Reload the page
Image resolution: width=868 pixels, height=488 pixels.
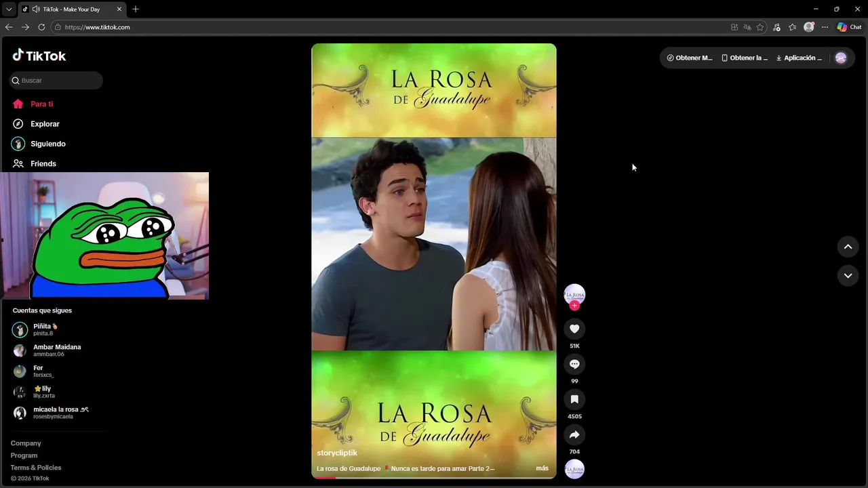tap(41, 27)
